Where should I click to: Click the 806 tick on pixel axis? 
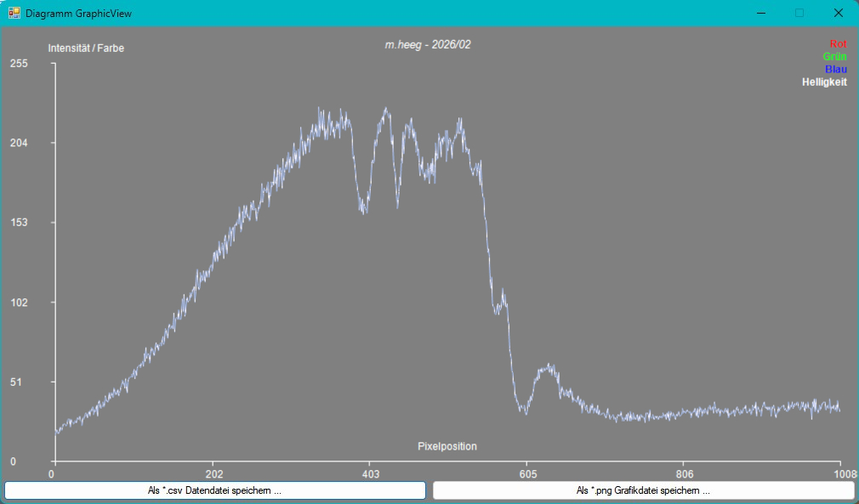685,474
